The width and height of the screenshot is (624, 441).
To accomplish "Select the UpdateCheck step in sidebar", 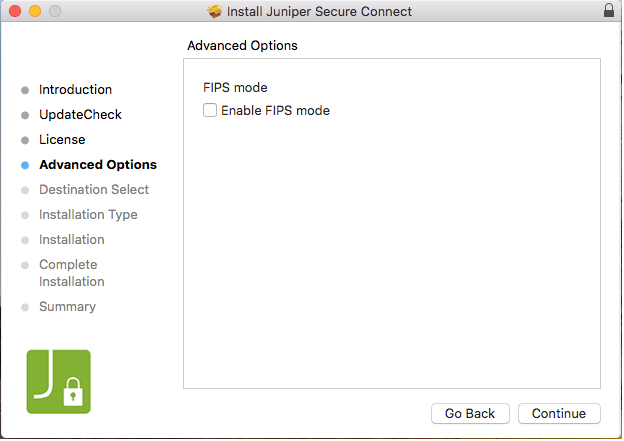I will tap(80, 115).
